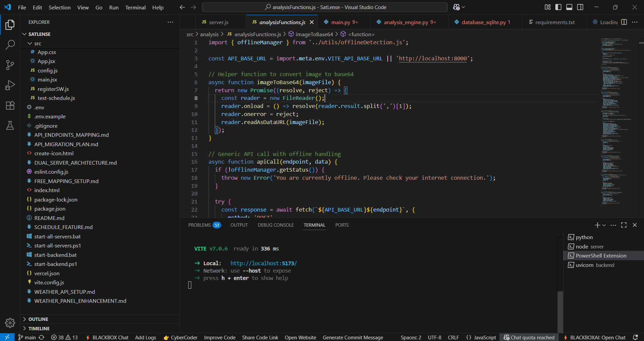Open the Extensions view
This screenshot has height=341, width=644.
click(10, 105)
